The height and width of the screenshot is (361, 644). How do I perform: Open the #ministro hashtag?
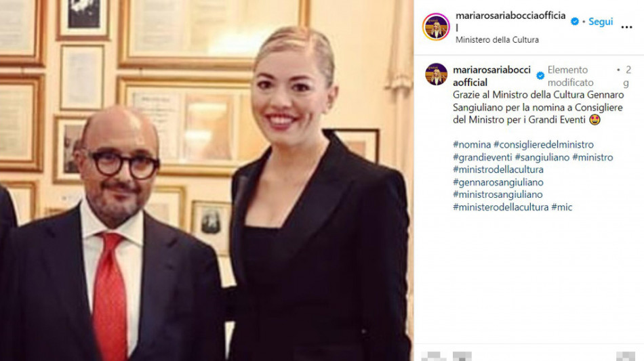pyautogui.click(x=592, y=157)
